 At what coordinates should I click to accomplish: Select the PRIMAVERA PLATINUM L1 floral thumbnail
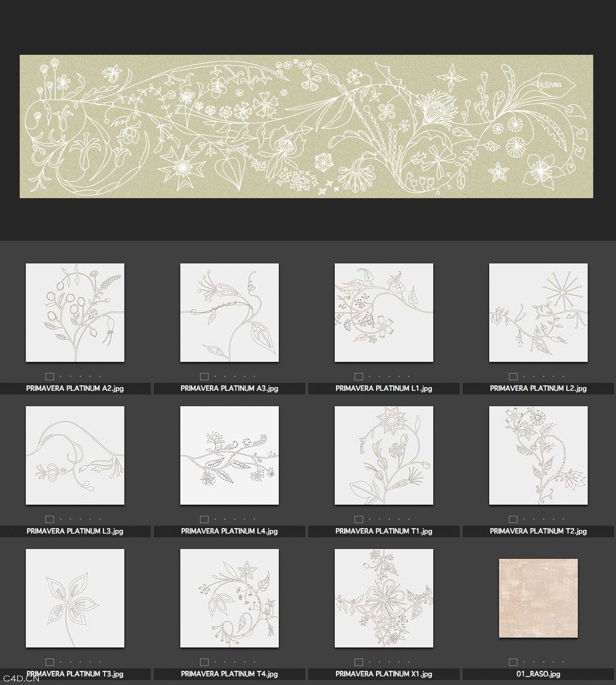point(384,313)
